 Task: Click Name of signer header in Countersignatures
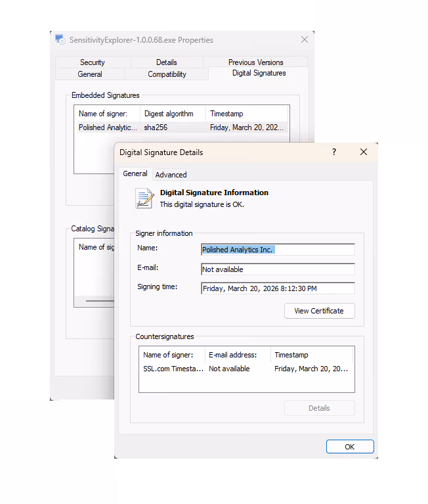pos(172,355)
